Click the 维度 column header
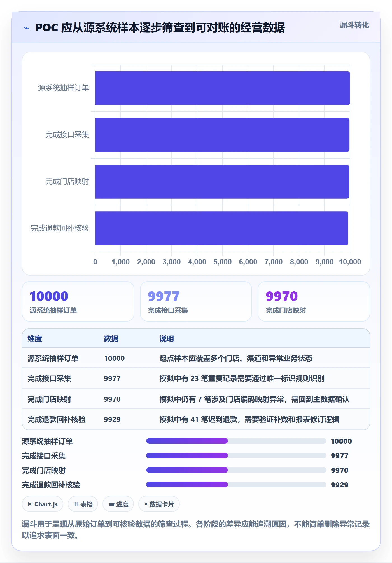Image resolution: width=392 pixels, height=563 pixels. coord(35,339)
